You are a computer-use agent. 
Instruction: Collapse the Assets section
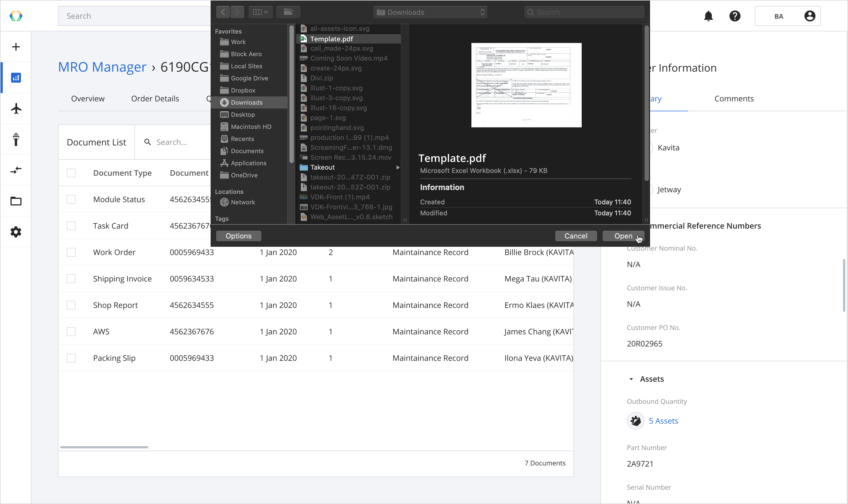631,379
